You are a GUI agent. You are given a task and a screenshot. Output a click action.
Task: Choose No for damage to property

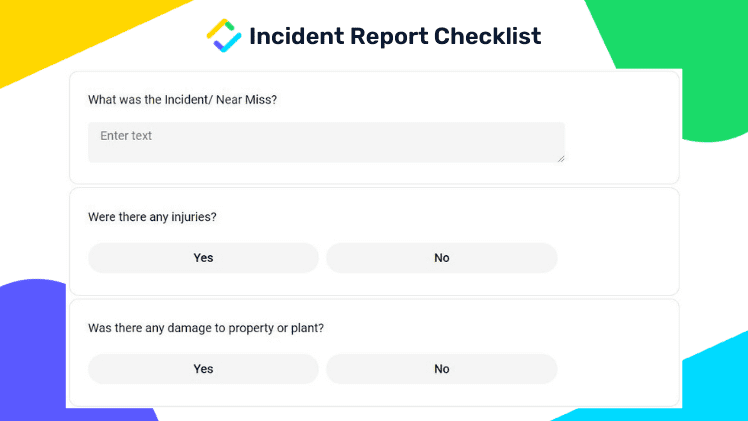click(442, 369)
